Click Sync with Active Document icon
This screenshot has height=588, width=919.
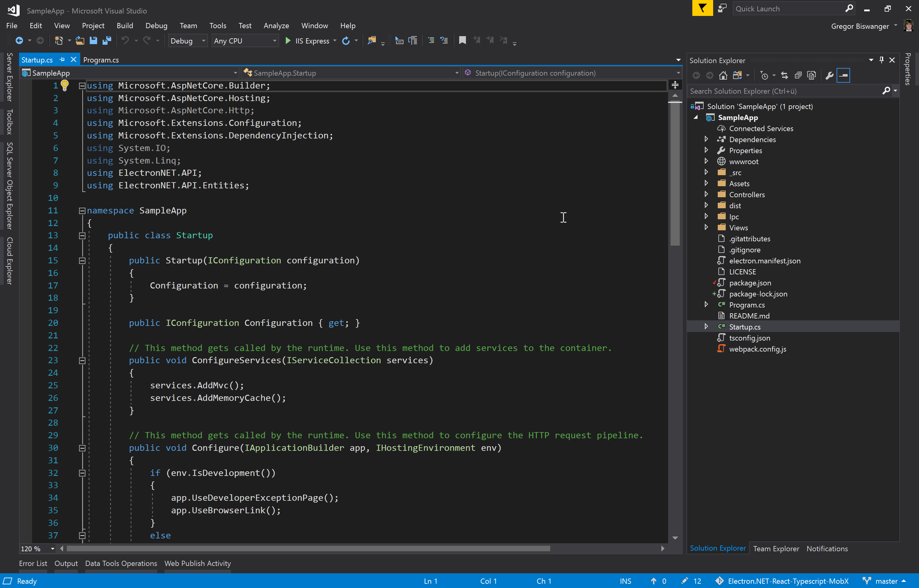click(784, 76)
